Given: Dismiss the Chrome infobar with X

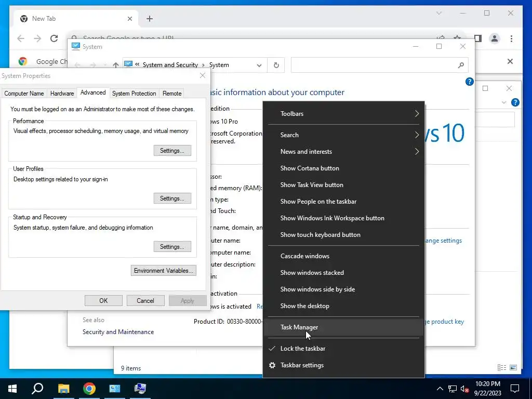Looking at the screenshot, I should (x=510, y=61).
